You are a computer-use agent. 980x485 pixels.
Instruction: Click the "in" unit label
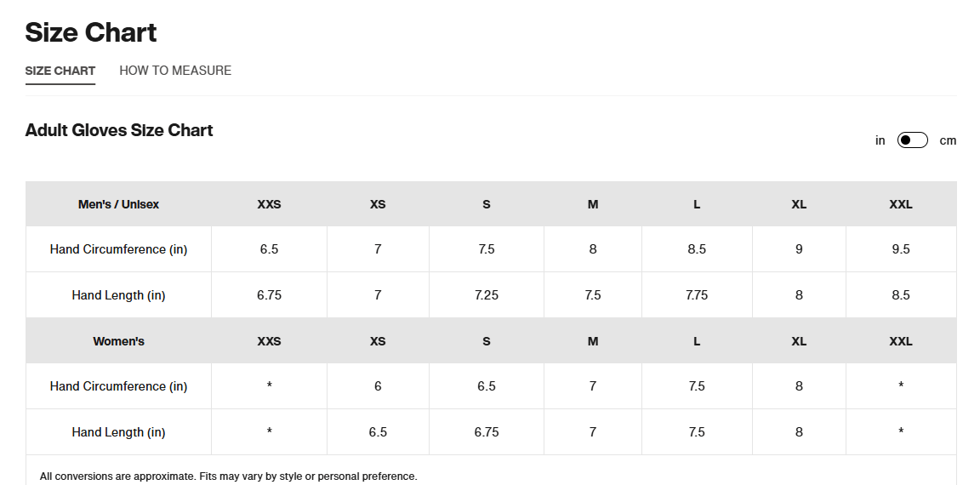click(880, 140)
